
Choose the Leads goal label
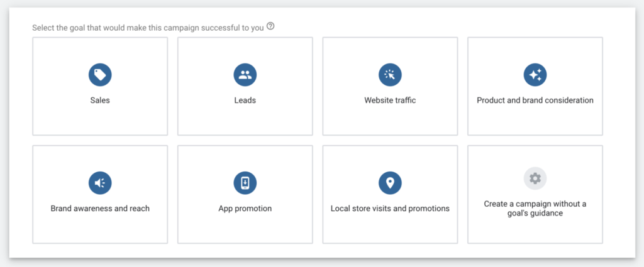tap(245, 100)
